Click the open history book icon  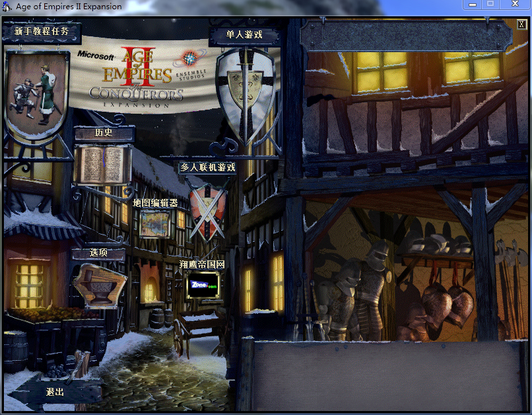tap(103, 165)
